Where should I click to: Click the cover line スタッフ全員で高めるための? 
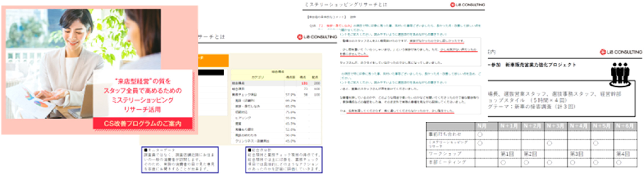[x=143, y=90]
